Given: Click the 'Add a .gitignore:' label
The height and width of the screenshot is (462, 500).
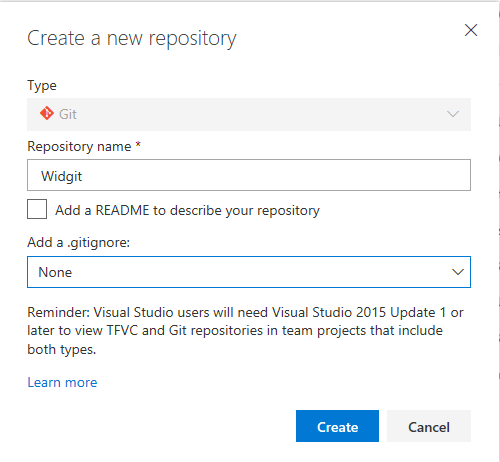Looking at the screenshot, I should [79, 242].
